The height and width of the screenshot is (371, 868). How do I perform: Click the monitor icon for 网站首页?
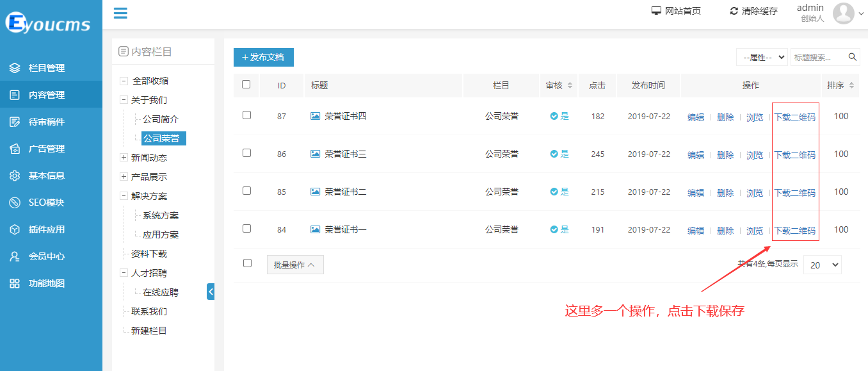coord(656,11)
